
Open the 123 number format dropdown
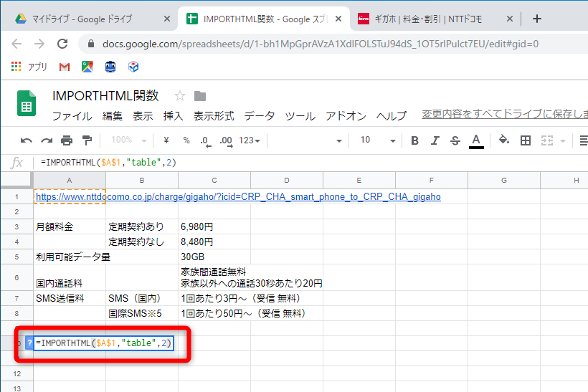250,140
